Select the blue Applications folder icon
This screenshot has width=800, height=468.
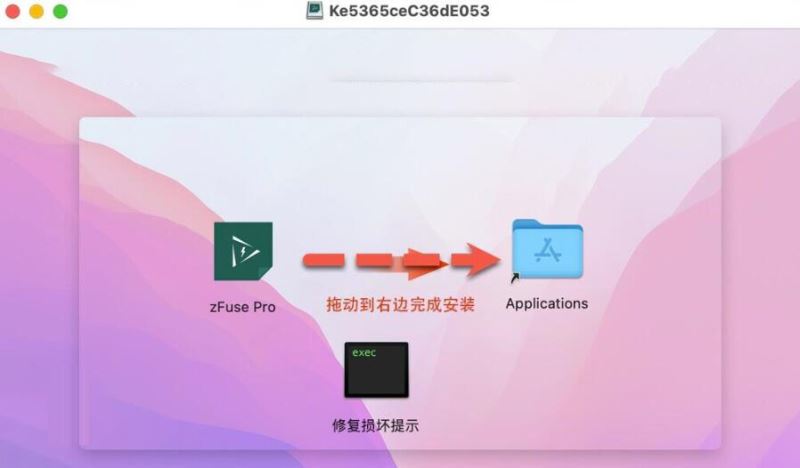[547, 249]
